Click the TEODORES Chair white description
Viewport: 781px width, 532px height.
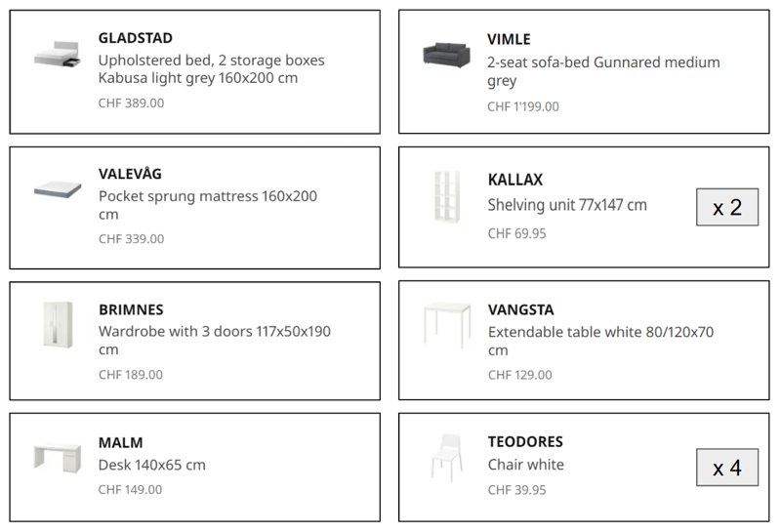pos(526,465)
